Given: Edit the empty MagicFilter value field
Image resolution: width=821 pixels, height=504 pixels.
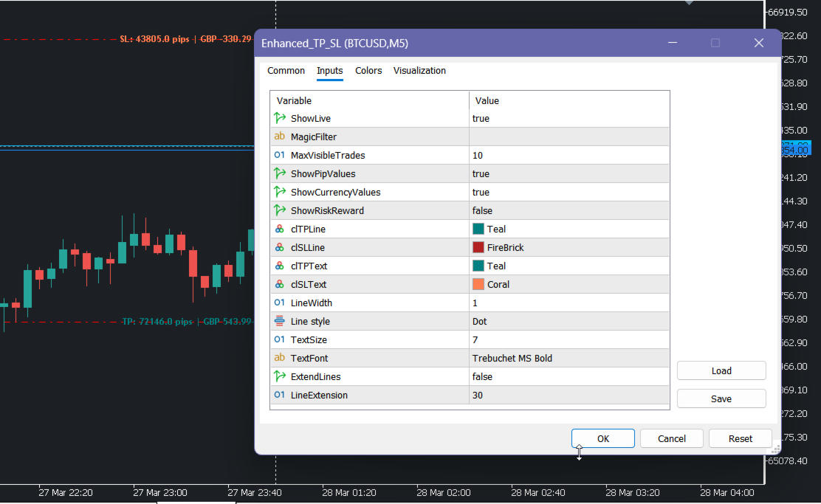Looking at the screenshot, I should point(569,137).
